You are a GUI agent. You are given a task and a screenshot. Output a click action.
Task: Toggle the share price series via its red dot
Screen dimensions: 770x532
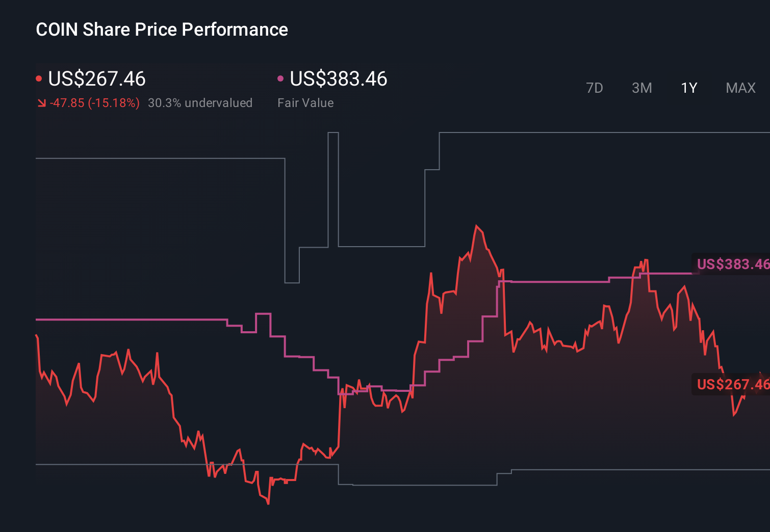(39, 78)
